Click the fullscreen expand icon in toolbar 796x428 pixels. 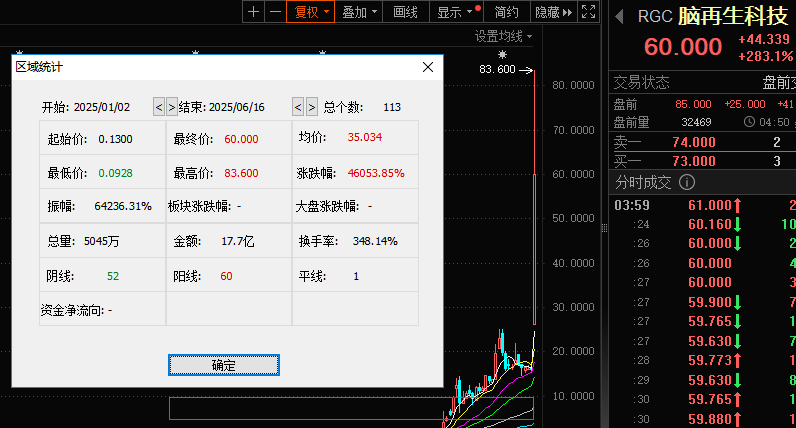[588, 12]
